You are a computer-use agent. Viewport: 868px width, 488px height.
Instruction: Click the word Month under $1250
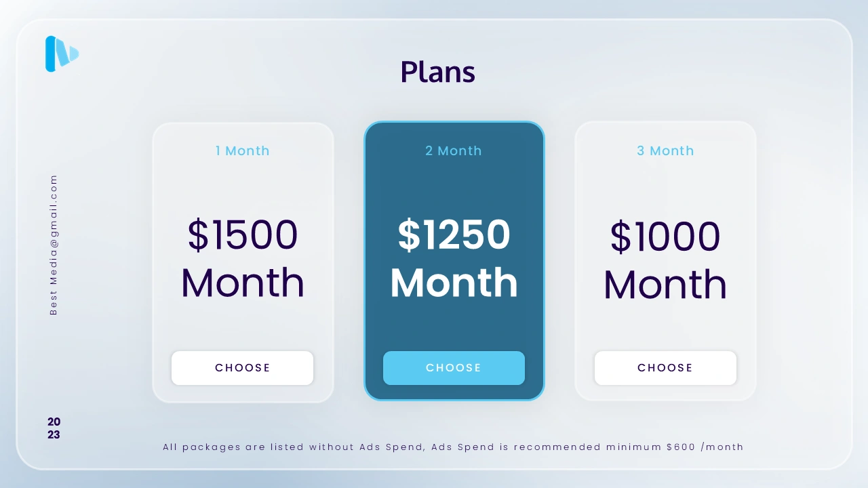[x=454, y=283]
